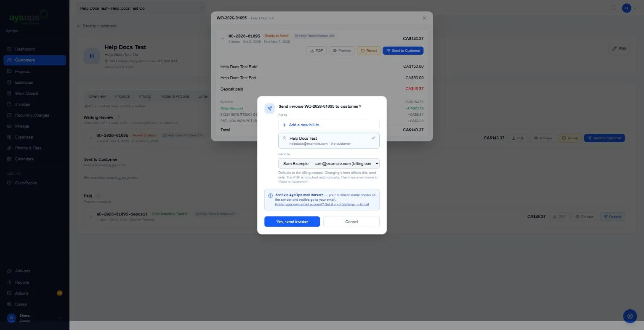The image size is (644, 330).
Task: Select Help Docs Test bill-to option
Action: coord(329,141)
